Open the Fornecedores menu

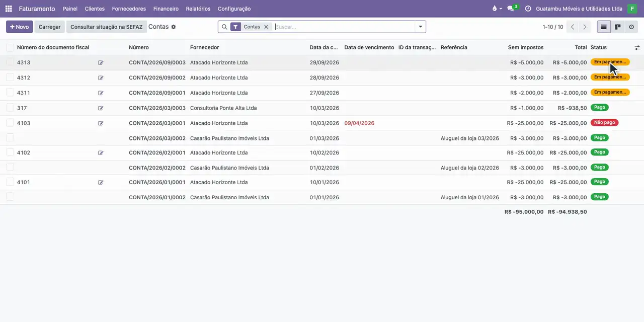click(129, 9)
